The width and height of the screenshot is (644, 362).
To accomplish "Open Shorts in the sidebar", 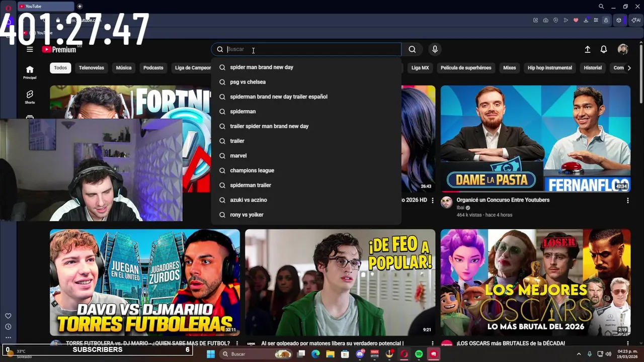I will 30,97.
